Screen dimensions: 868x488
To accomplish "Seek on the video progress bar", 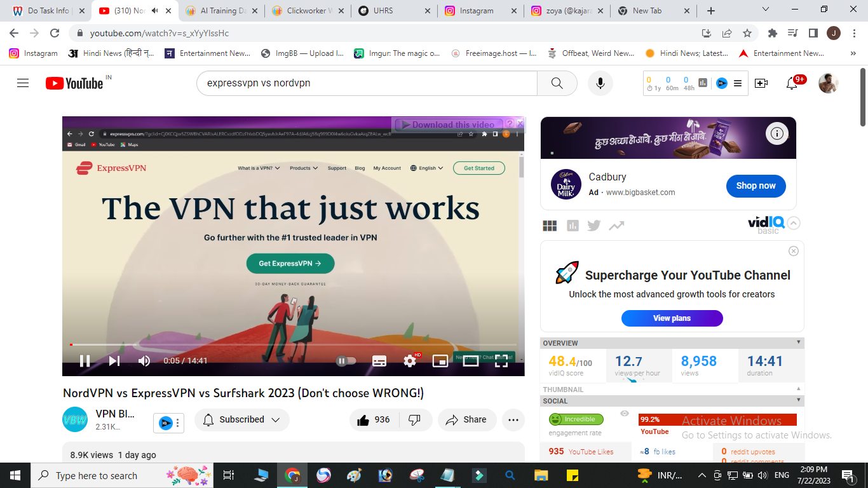I will pos(293,344).
